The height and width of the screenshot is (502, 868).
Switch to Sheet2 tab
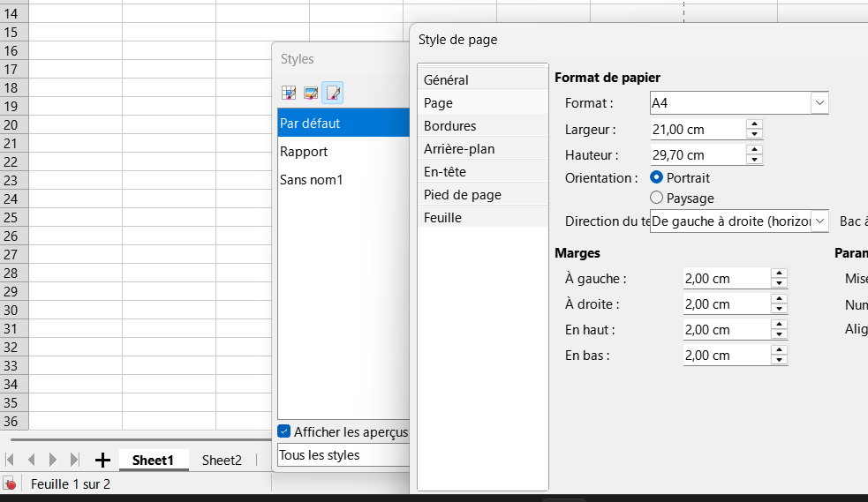click(x=222, y=460)
